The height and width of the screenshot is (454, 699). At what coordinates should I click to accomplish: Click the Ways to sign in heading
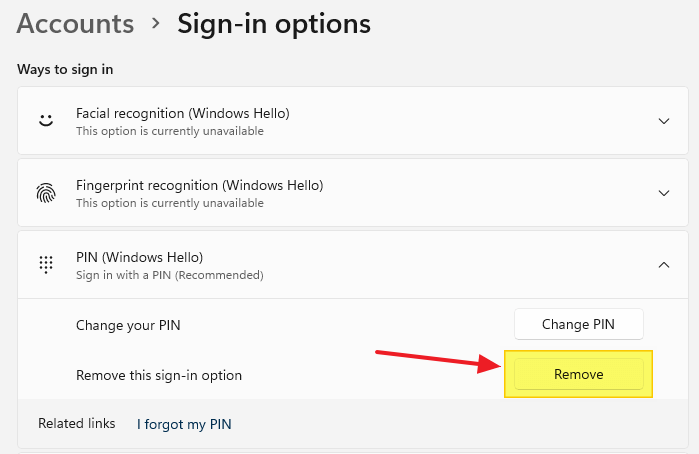65,70
